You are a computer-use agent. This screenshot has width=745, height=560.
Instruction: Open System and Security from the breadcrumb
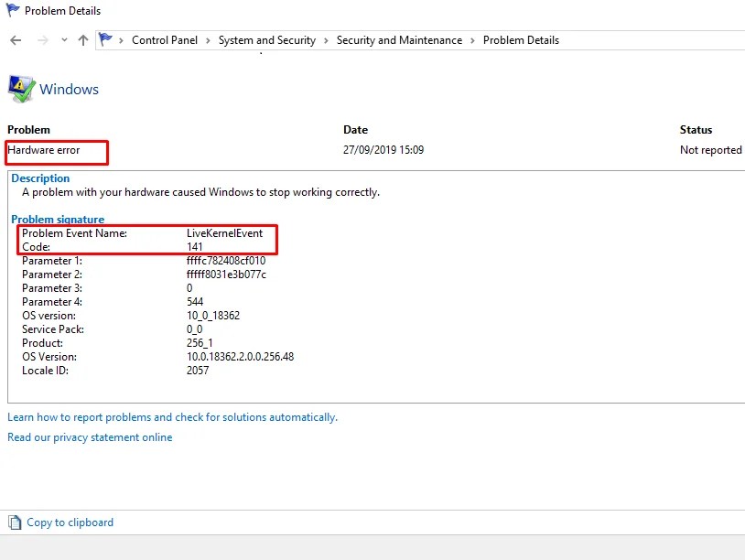(x=267, y=40)
